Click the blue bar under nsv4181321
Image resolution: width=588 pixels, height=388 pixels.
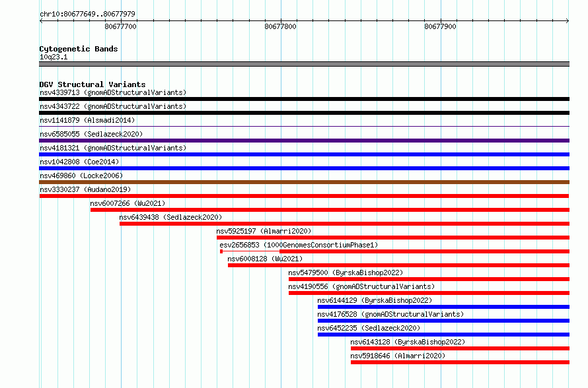coord(304,154)
